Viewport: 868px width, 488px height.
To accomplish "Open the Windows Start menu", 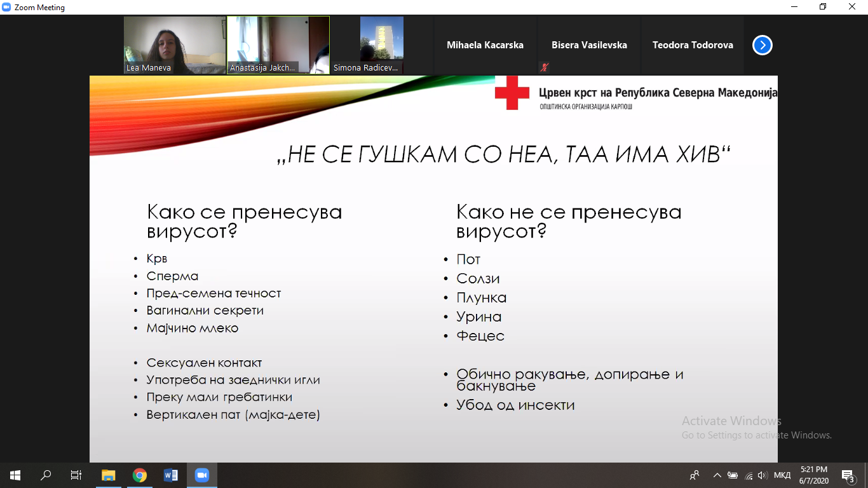I will click(15, 475).
